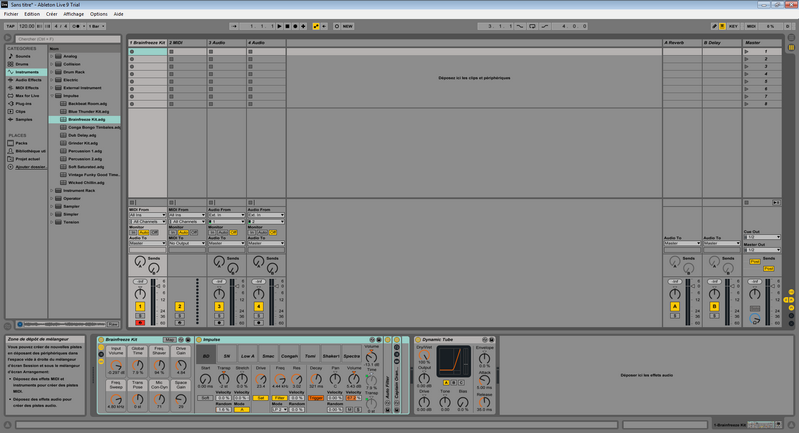
Task: Click Dynamic Tube Dry/Wet knob
Action: [x=424, y=356]
